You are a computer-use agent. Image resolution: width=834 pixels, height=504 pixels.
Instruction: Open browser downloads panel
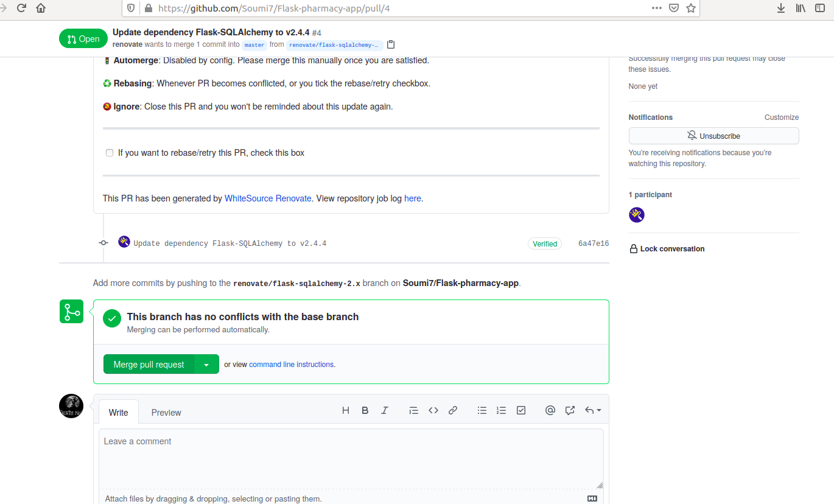(781, 8)
